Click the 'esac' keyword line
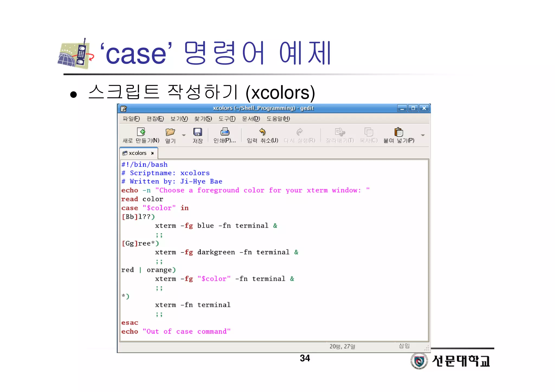 tap(130, 323)
